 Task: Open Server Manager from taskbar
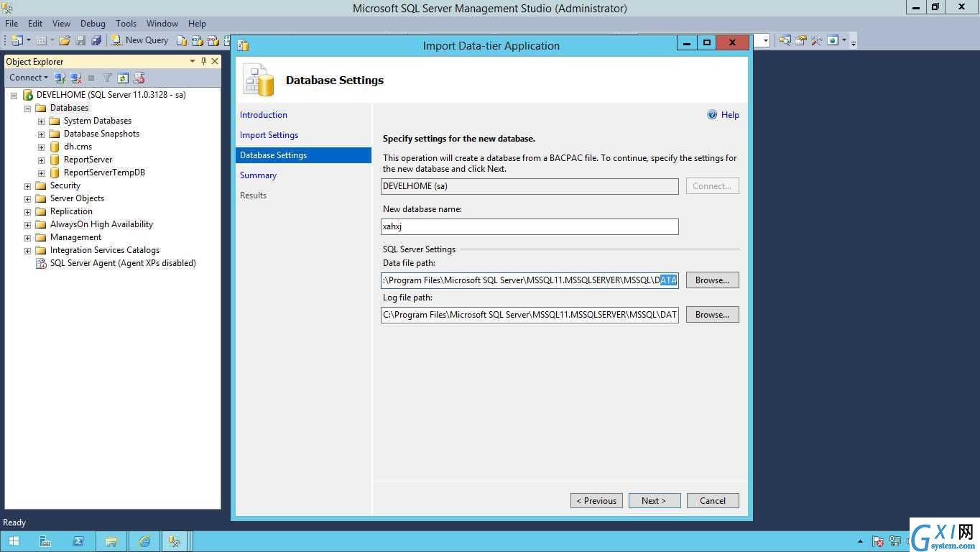point(45,541)
